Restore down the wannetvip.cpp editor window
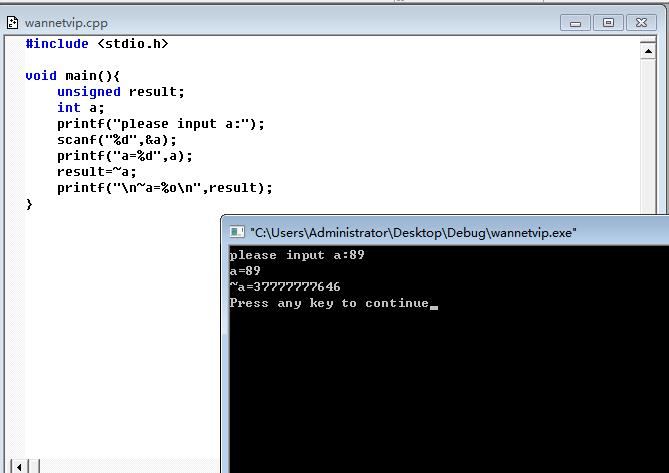 pyautogui.click(x=608, y=23)
